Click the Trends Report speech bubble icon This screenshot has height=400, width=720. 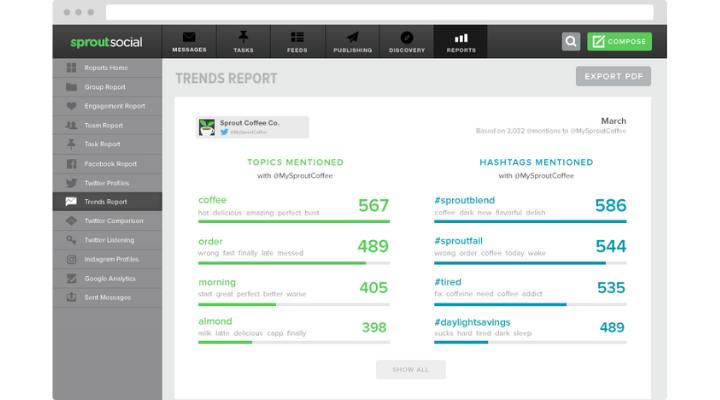click(x=71, y=202)
